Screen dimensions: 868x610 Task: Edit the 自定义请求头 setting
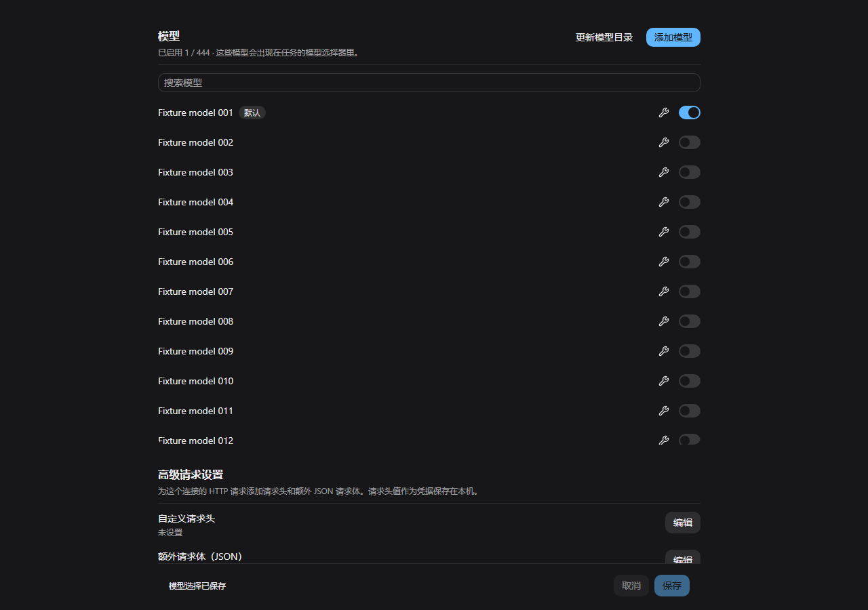683,523
